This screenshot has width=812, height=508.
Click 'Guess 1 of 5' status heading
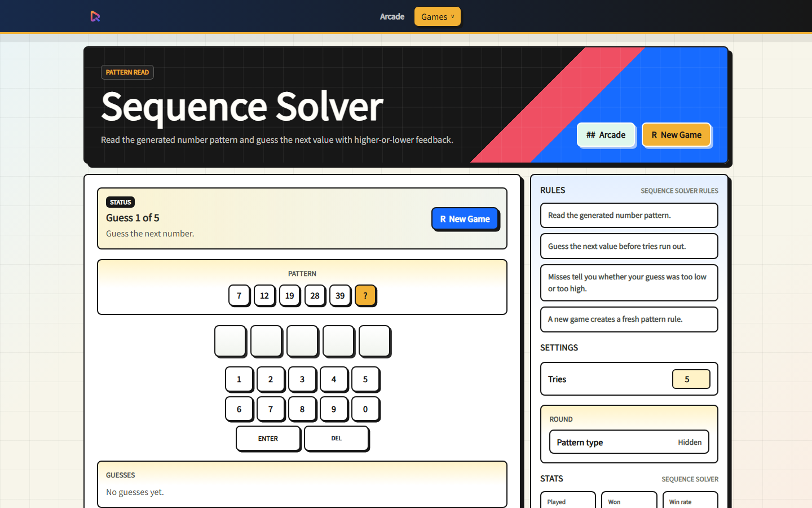133,218
